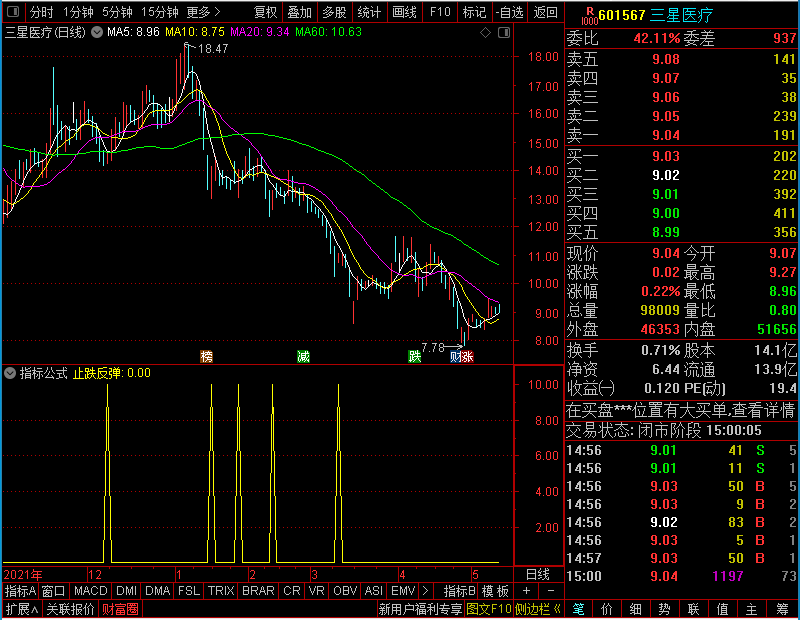
Task: Select the 联 tab in sidebar
Action: 693,609
